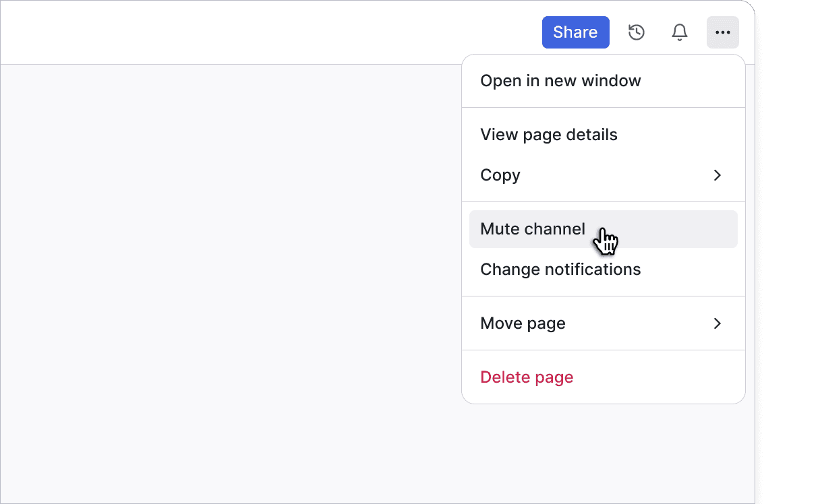820x504 pixels.
Task: Click the Share button
Action: pyautogui.click(x=575, y=32)
